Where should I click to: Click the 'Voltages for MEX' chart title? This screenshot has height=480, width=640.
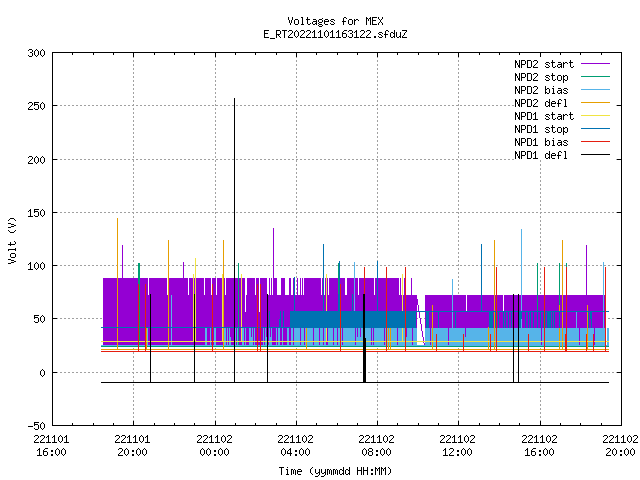pos(335,21)
